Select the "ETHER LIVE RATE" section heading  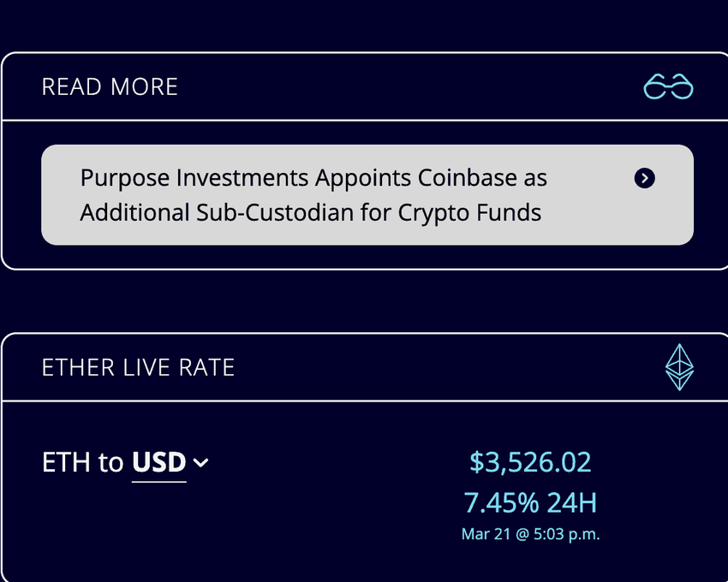click(138, 367)
